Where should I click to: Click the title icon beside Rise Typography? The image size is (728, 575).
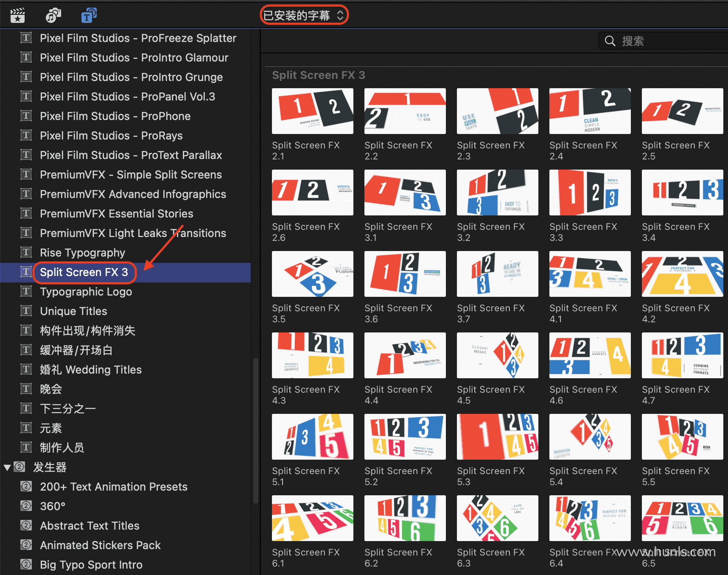tap(26, 252)
